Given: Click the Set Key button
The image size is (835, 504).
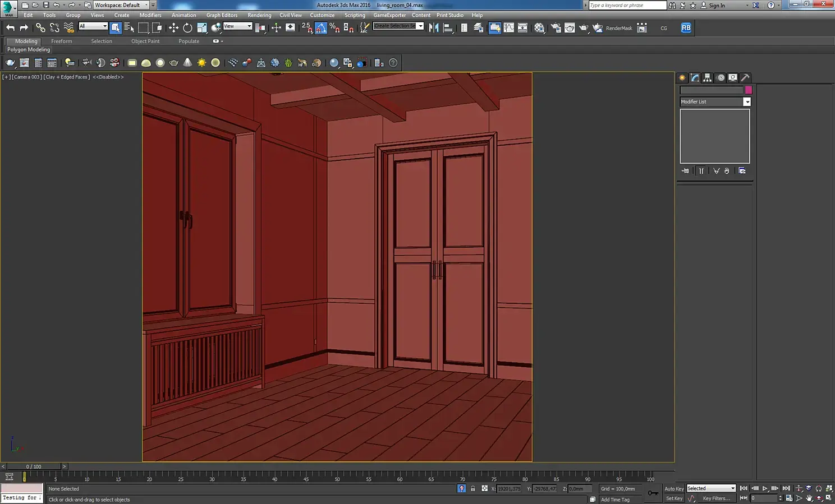Looking at the screenshot, I should pyautogui.click(x=674, y=498).
